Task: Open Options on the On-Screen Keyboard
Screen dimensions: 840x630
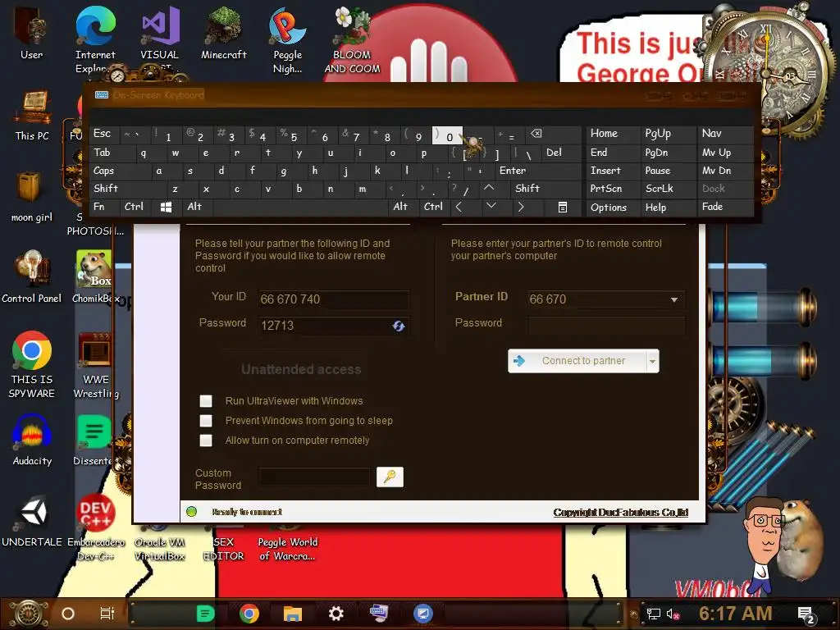Action: [612, 208]
